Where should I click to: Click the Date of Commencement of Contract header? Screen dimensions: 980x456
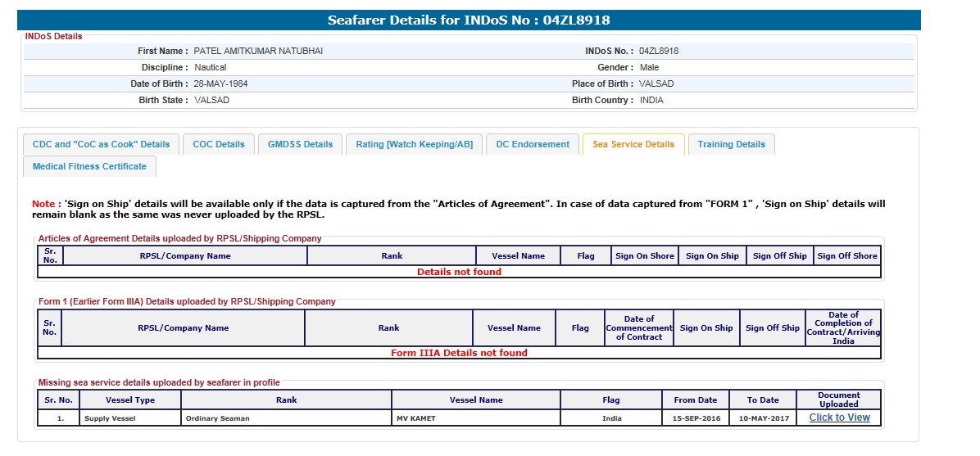[x=638, y=328]
